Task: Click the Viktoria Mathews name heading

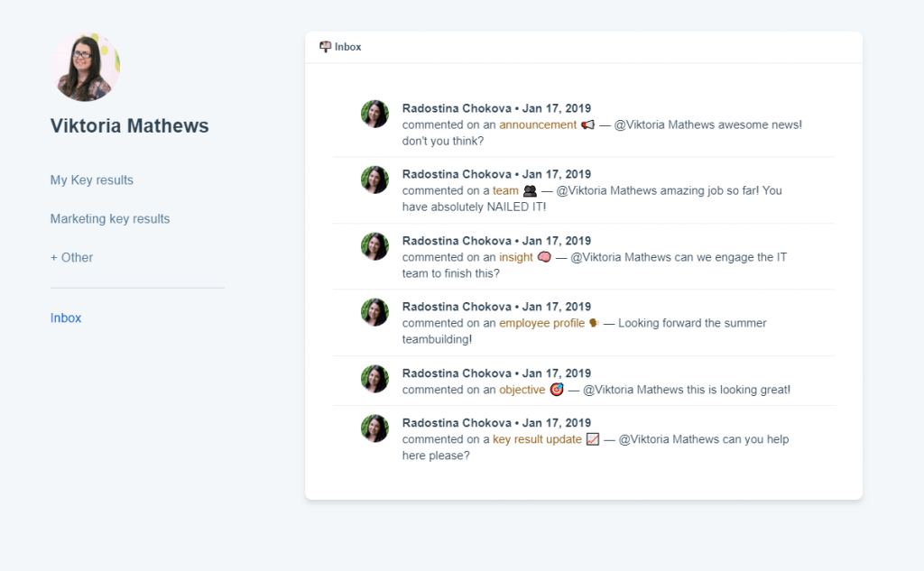Action: [129, 126]
